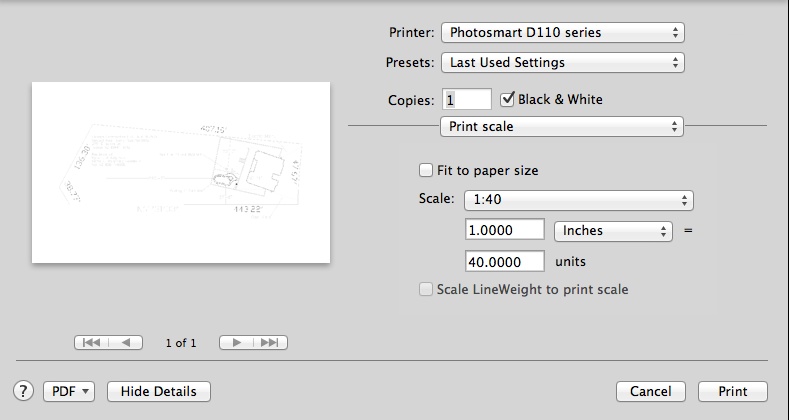Screen dimensions: 789x420
Task: Open the PDF menu button
Action: tap(69, 391)
